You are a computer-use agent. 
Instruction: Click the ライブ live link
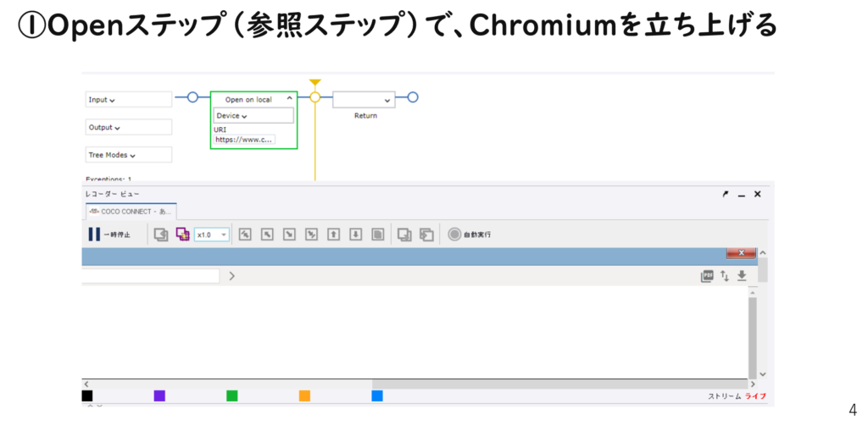click(755, 396)
